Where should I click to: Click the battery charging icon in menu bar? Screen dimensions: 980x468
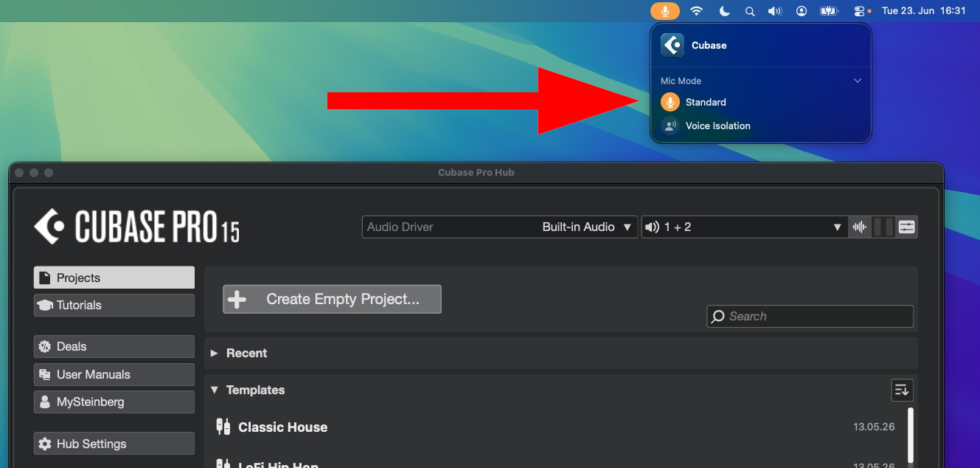(x=830, y=11)
